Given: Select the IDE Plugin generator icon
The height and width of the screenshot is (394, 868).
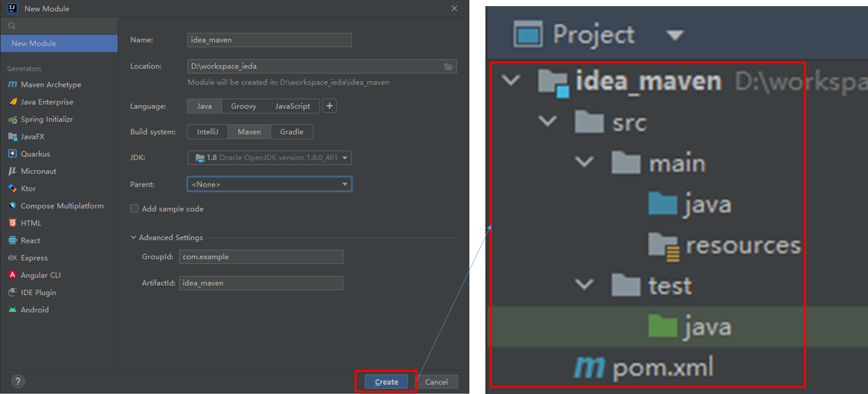Looking at the screenshot, I should [13, 292].
